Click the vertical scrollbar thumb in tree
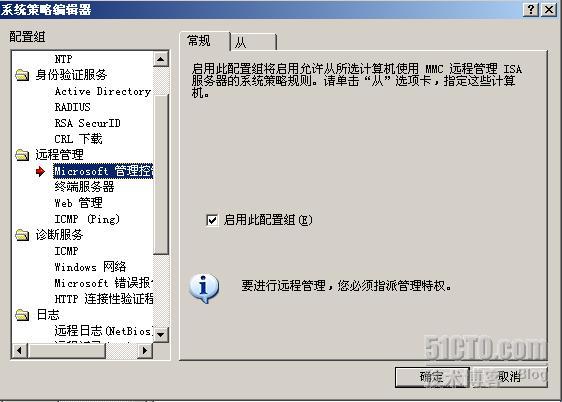562x402 pixels. coord(161,175)
